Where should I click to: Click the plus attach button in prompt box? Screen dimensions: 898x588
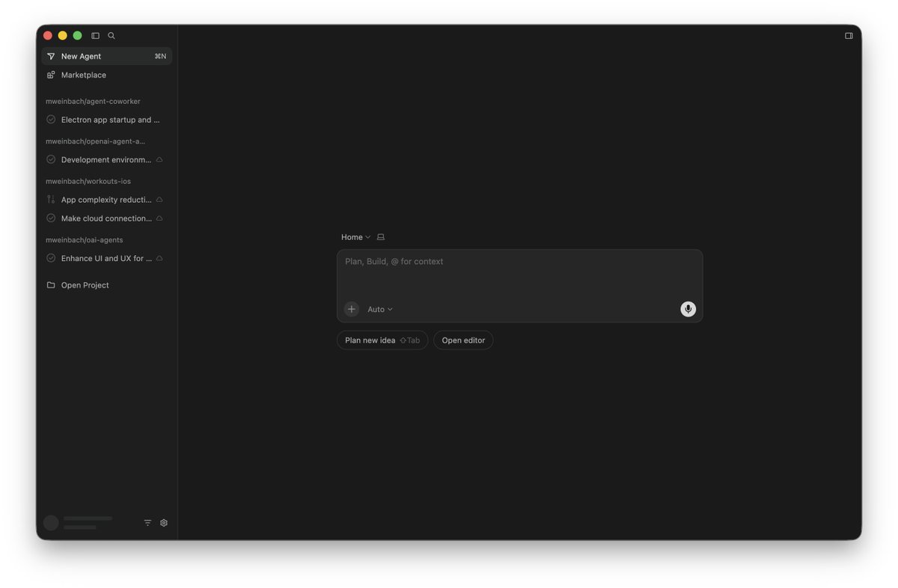(x=352, y=309)
